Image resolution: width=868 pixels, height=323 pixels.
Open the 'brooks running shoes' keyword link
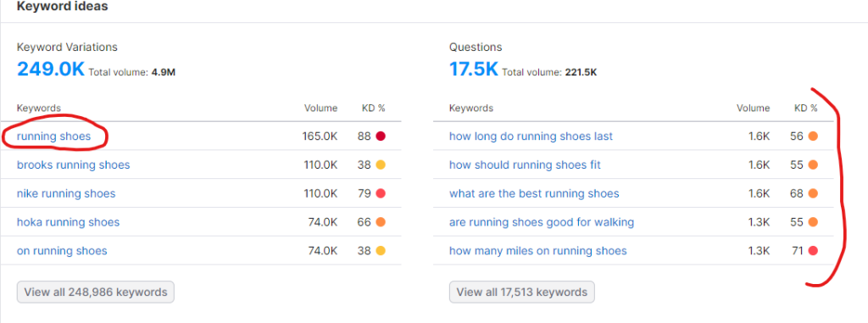pos(74,165)
